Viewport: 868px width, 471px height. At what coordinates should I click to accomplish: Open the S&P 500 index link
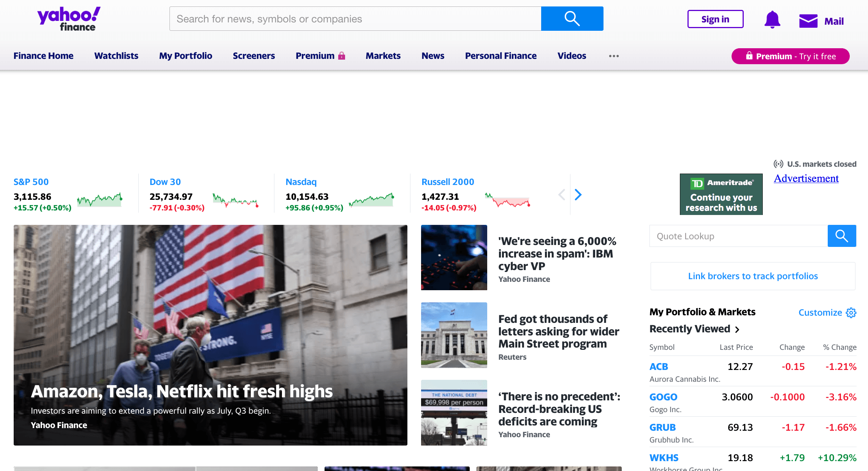pyautogui.click(x=31, y=182)
